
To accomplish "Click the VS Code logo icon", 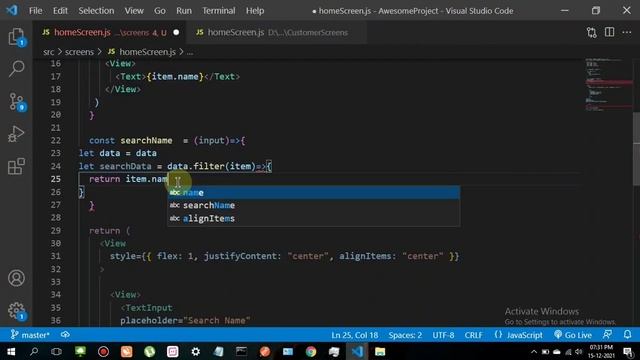I will pos(12,10).
